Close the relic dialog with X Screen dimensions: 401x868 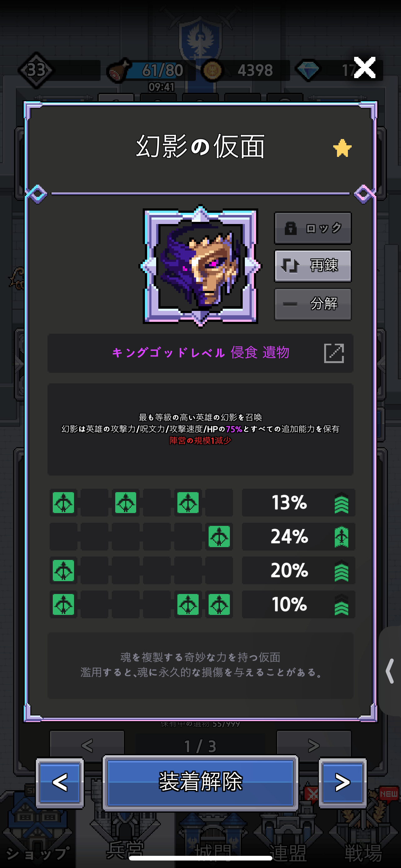click(x=364, y=68)
